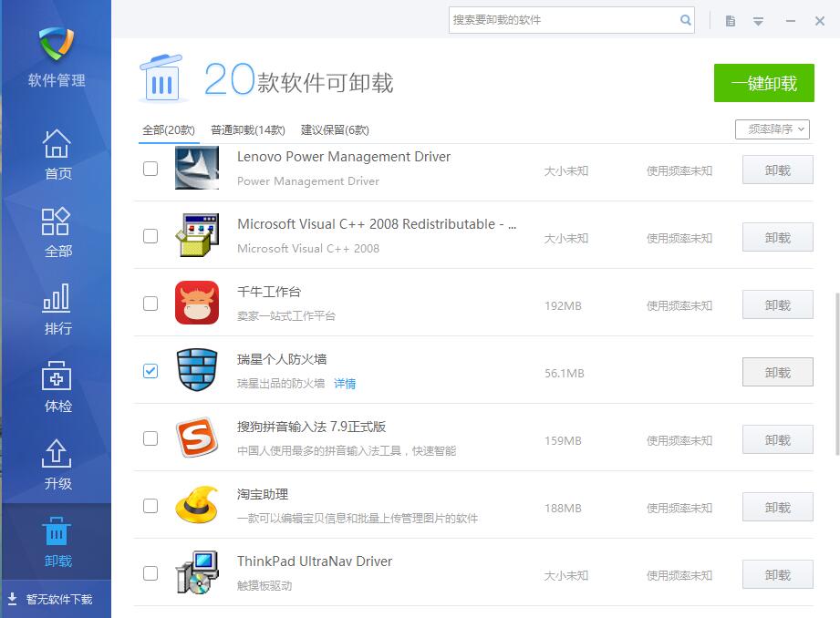Switch to the 建议保留(6款) tab
Screen dimensions: 840x618
[x=335, y=130]
